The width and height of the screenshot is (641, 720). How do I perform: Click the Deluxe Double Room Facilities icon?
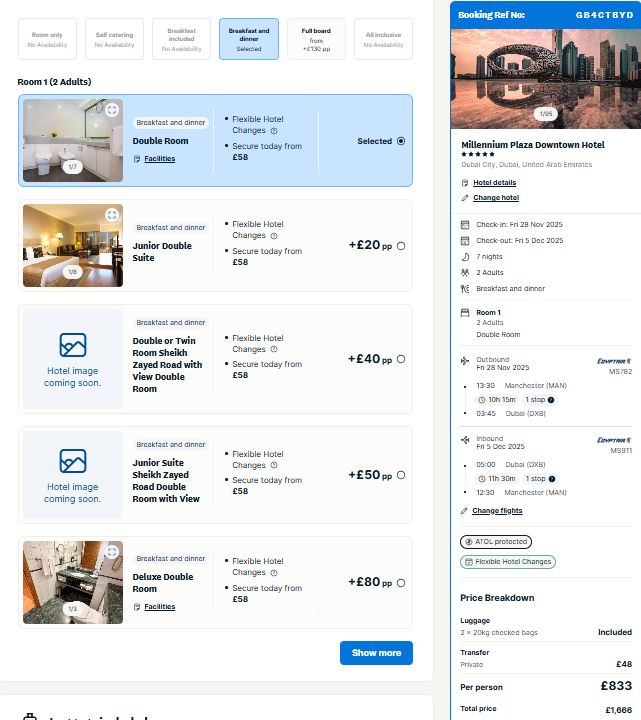(x=137, y=607)
